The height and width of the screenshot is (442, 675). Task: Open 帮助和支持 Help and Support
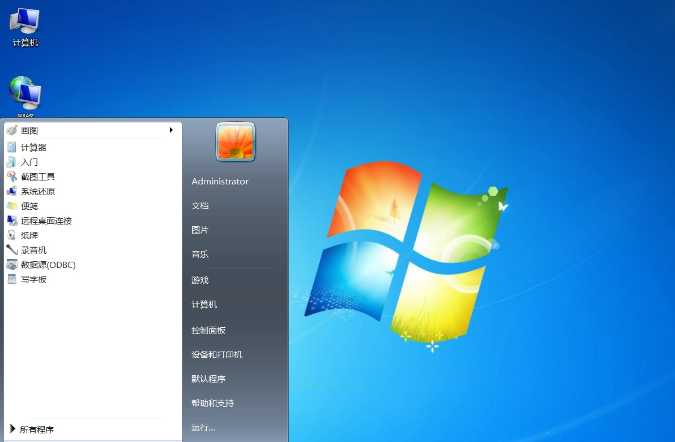click(x=213, y=403)
